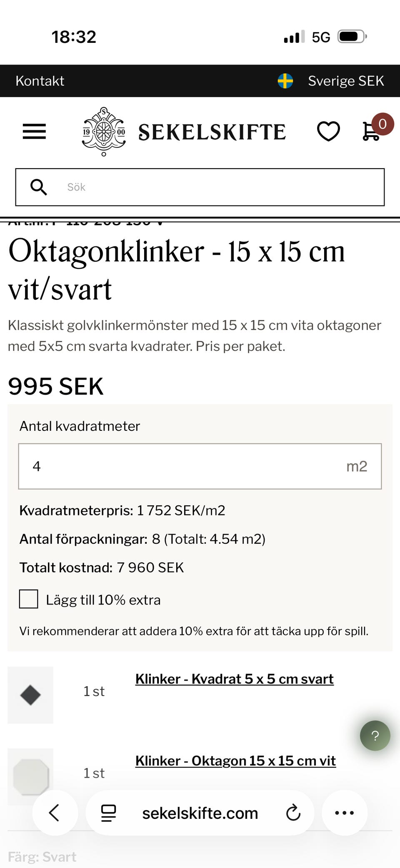Viewport: 400px width, 868px height.
Task: Tap the black square tile thumbnail
Action: point(30,695)
